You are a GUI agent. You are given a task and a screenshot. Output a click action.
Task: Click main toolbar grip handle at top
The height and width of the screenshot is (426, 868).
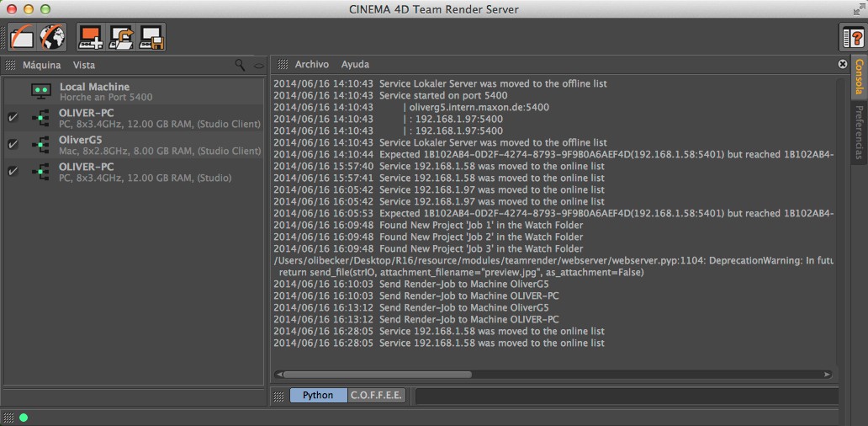[3, 38]
